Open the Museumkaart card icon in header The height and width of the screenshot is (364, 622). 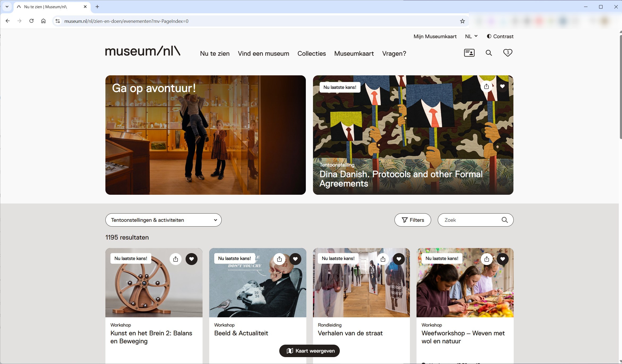pyautogui.click(x=469, y=53)
